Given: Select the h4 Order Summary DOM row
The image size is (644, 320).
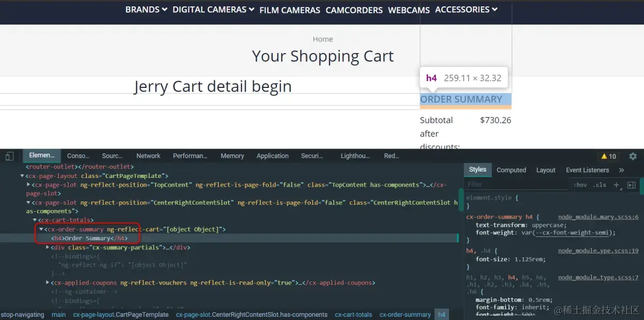Looking at the screenshot, I should coord(229,239).
